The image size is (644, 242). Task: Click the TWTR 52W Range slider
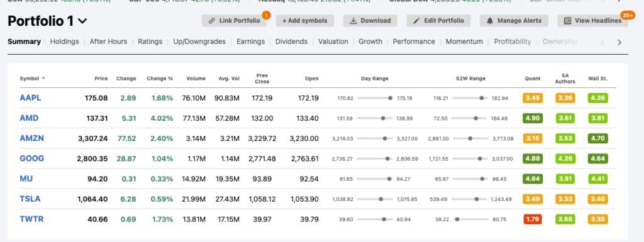(471, 219)
